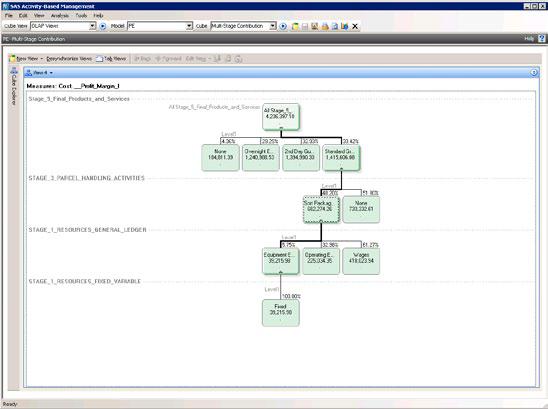Select the Standard Gr... node

pyautogui.click(x=341, y=158)
